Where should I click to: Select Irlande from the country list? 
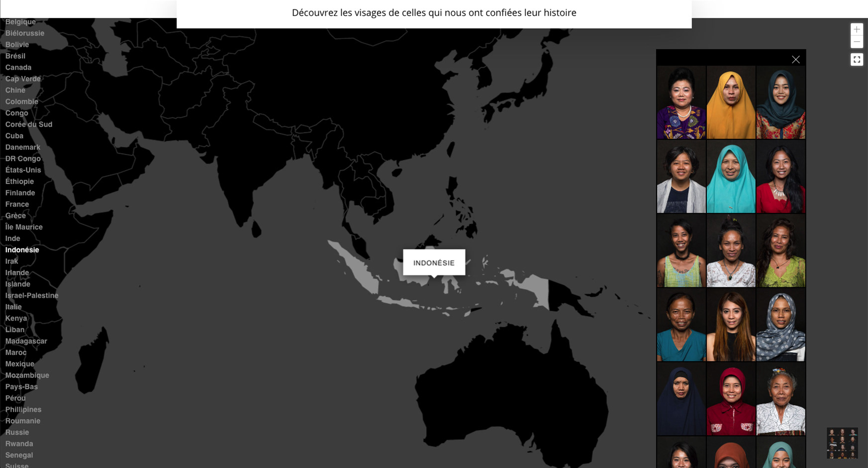pos(17,273)
